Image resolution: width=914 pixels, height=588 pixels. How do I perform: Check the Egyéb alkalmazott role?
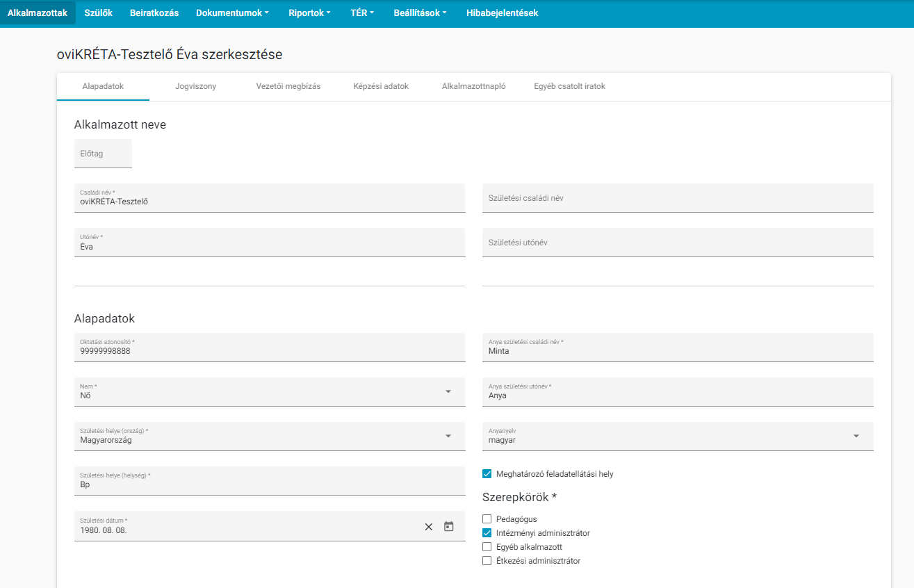coord(487,547)
